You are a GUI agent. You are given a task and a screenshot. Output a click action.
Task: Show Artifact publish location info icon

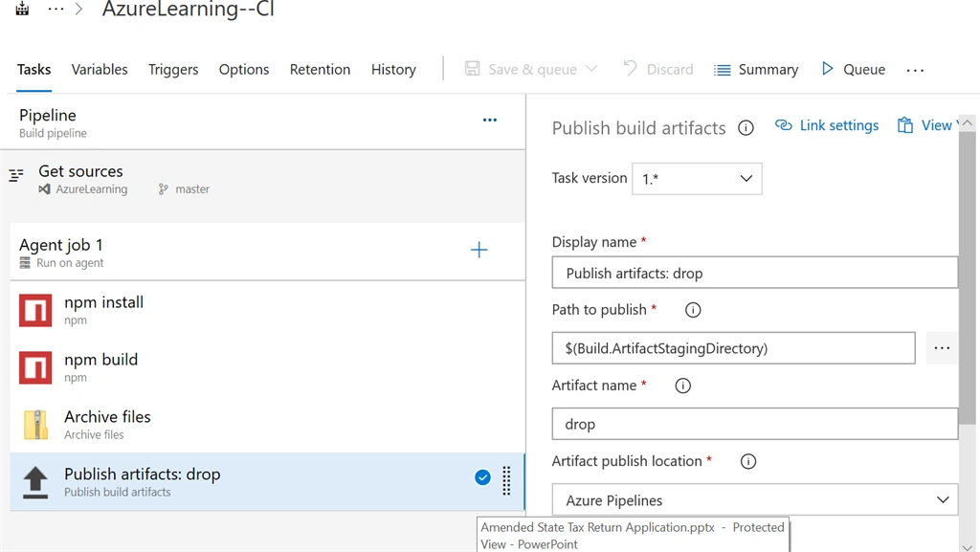[748, 461]
